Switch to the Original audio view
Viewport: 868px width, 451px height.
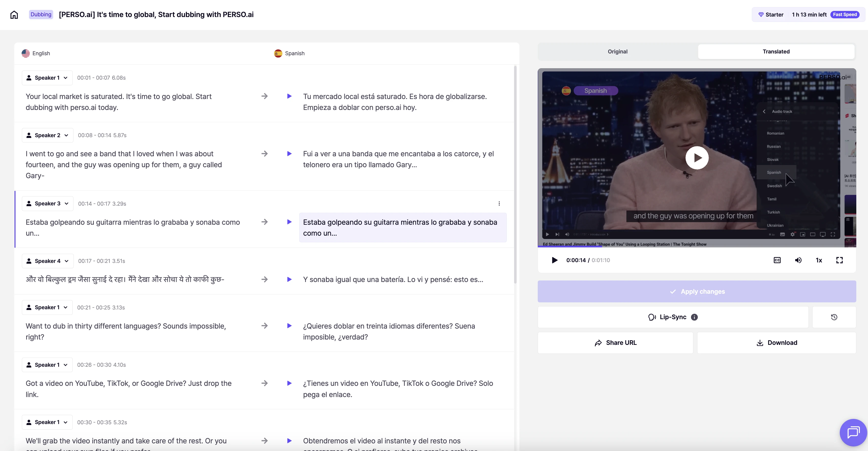pos(617,51)
